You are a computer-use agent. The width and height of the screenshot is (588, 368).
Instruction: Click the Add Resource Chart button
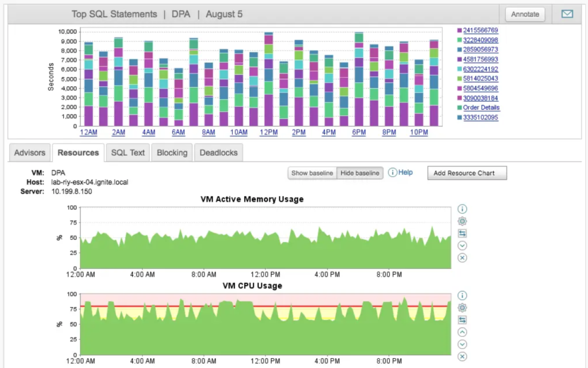pyautogui.click(x=467, y=173)
